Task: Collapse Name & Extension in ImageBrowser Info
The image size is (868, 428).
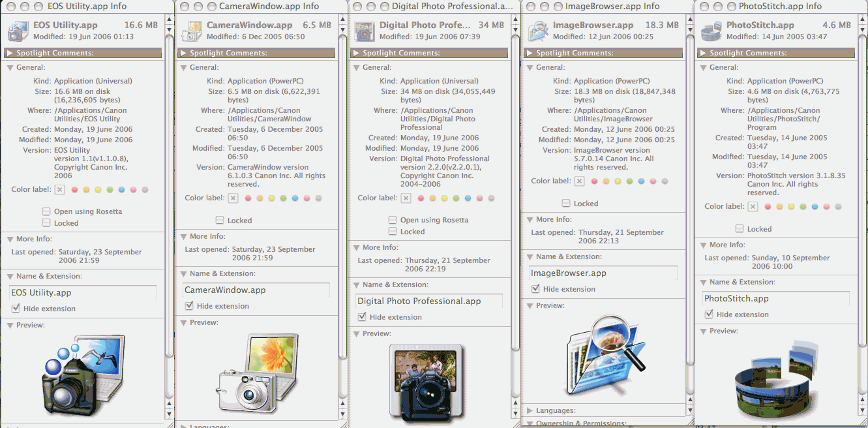Action: point(530,256)
